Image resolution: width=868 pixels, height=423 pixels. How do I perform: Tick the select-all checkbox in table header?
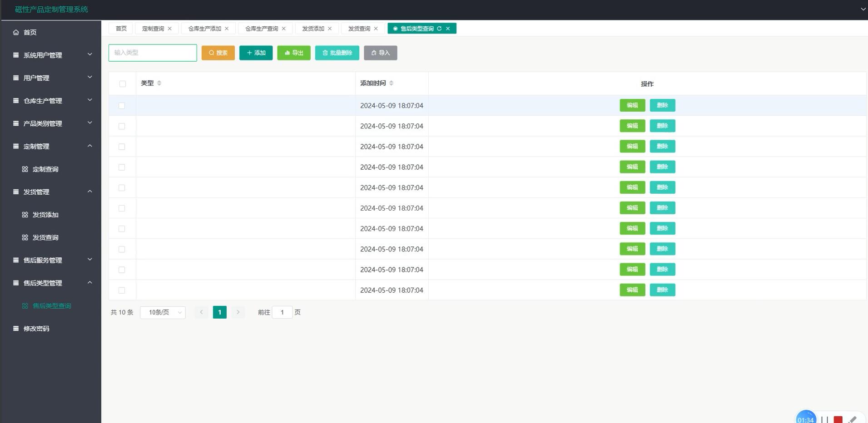[x=122, y=84]
